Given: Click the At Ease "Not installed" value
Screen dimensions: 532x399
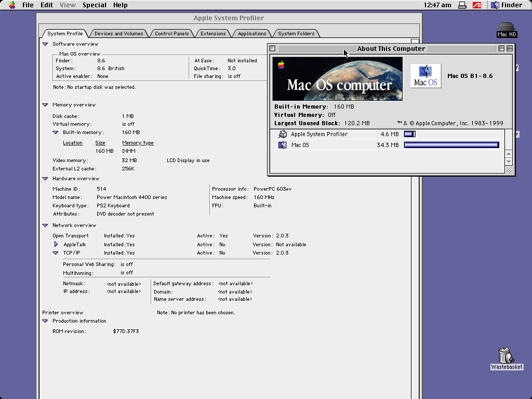Looking at the screenshot, I should 242,61.
